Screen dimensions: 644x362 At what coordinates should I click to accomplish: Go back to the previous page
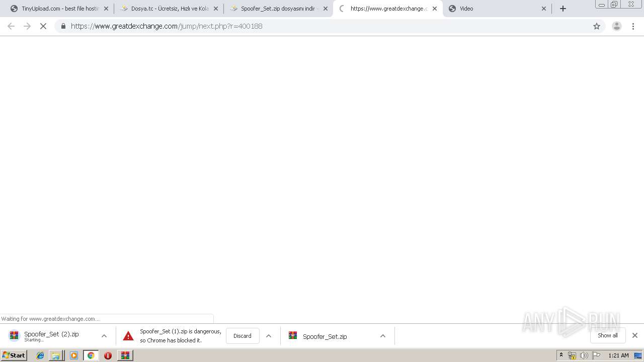pyautogui.click(x=11, y=26)
